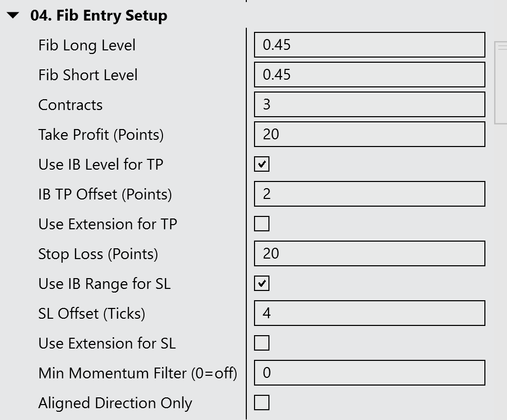Uncheck Use IB Range for SL
The width and height of the screenshot is (507, 420).
pos(262,284)
